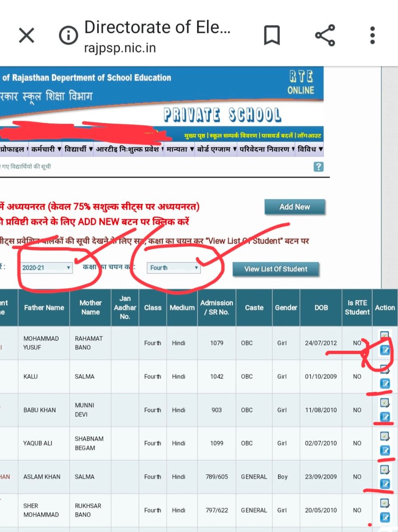Click the Mother Name column header
Screen dimensions: 398x532
click(91, 308)
